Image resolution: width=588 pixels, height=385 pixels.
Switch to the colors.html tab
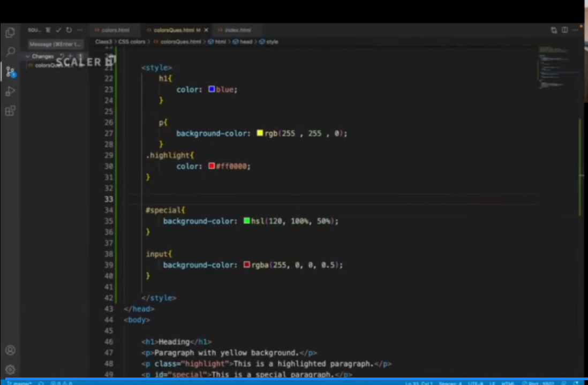click(115, 30)
